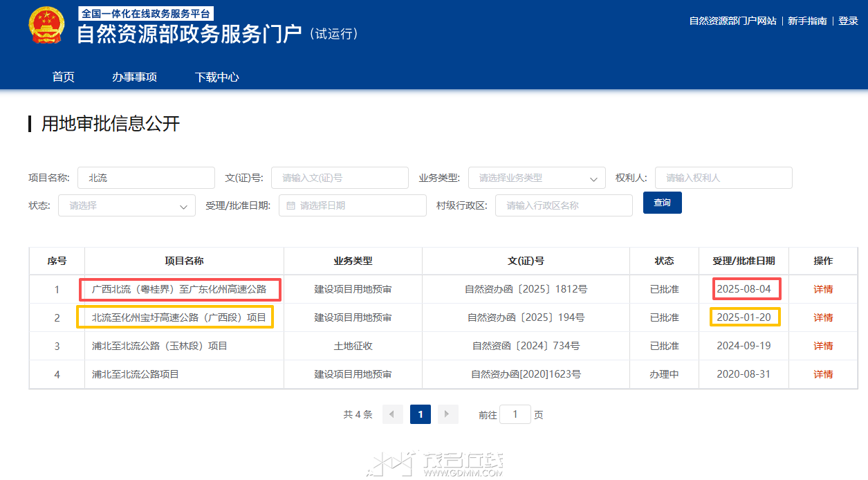Click date cell 2024-09-19
This screenshot has width=868, height=480.
[x=744, y=346]
